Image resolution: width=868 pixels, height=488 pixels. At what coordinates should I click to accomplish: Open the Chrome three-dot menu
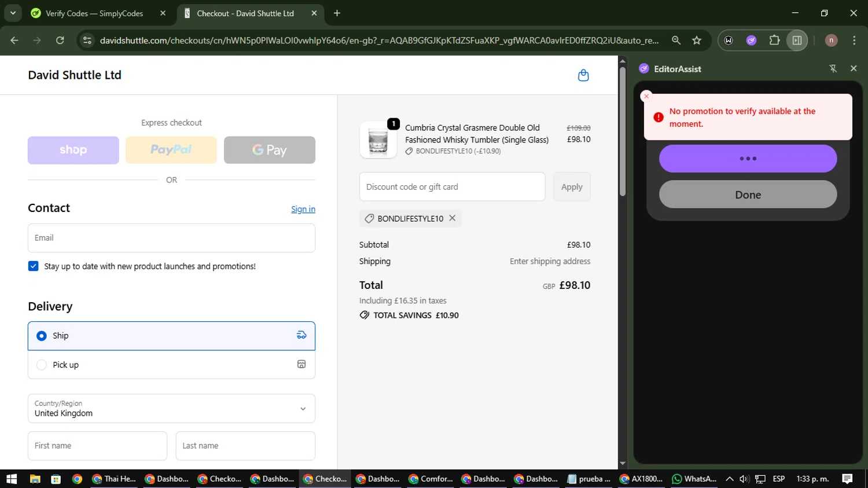[x=854, y=41]
